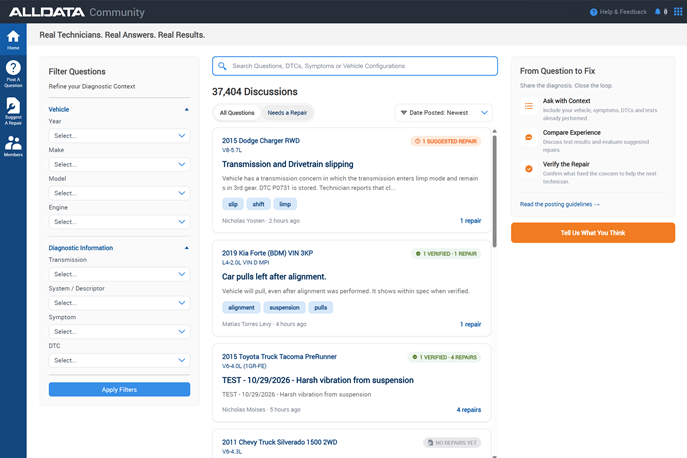Click 2015 Toyota Truck Tacoma PreRunner link
The height and width of the screenshot is (458, 687).
pyautogui.click(x=279, y=357)
